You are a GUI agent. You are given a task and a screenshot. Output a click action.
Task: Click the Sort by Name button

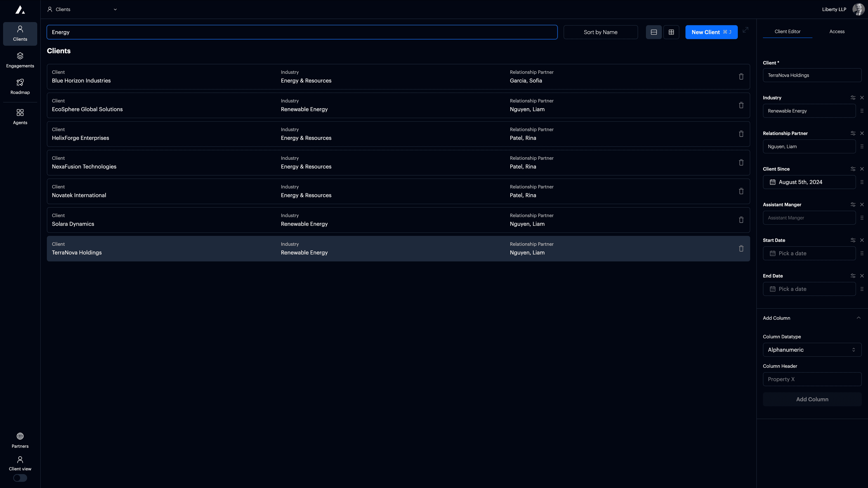600,32
